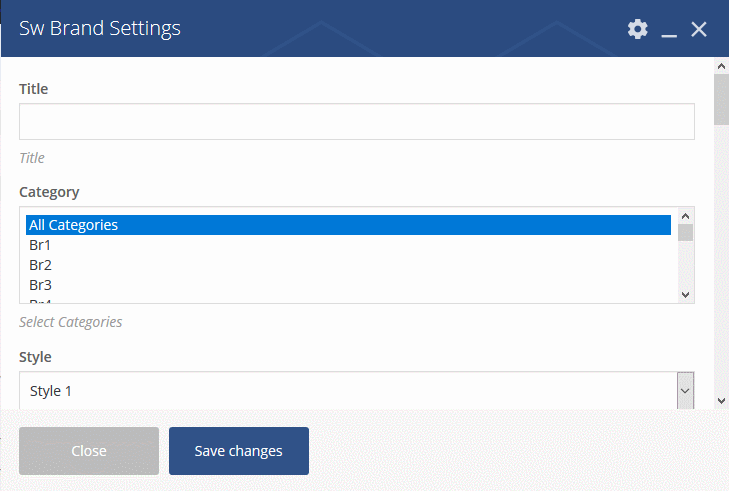Close the Sw Brand Settings dialog
Screen dimensions: 729x491
tap(699, 29)
